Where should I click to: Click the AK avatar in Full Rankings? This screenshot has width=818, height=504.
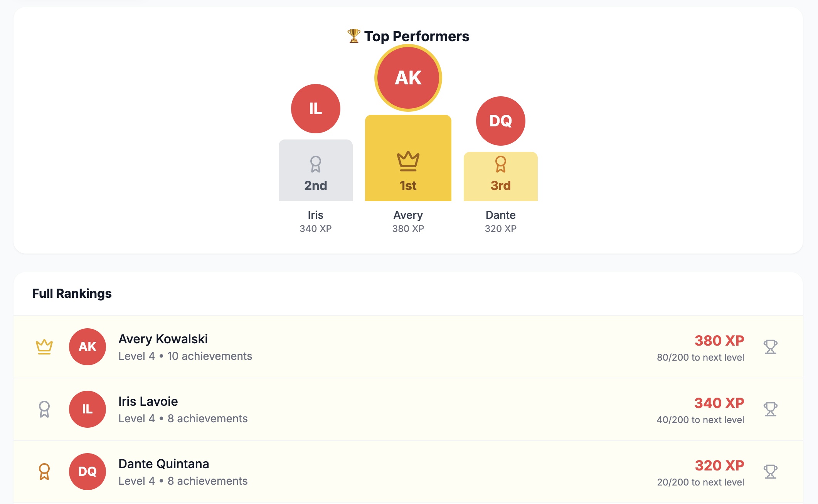click(88, 347)
